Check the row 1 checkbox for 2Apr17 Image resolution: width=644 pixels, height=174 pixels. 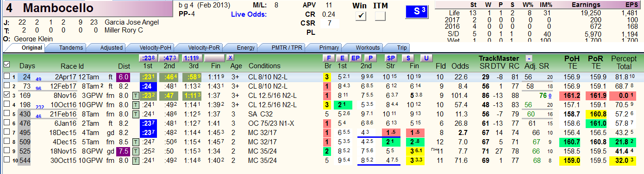(6, 77)
